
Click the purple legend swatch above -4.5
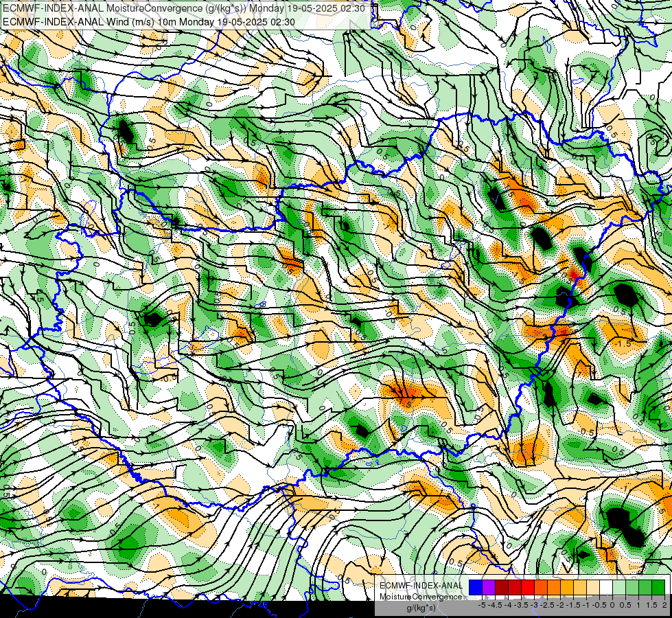tap(489, 587)
